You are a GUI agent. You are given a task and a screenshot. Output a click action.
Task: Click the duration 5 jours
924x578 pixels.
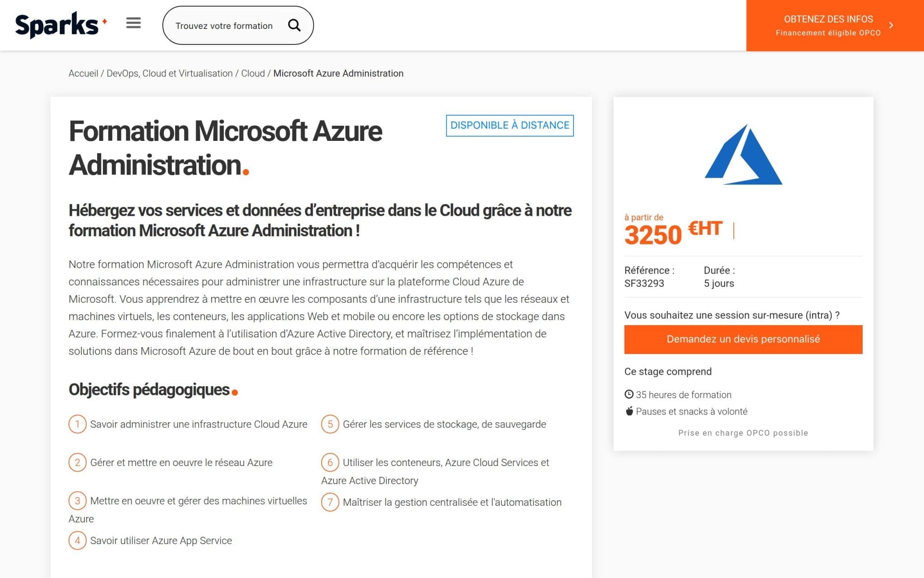(719, 284)
